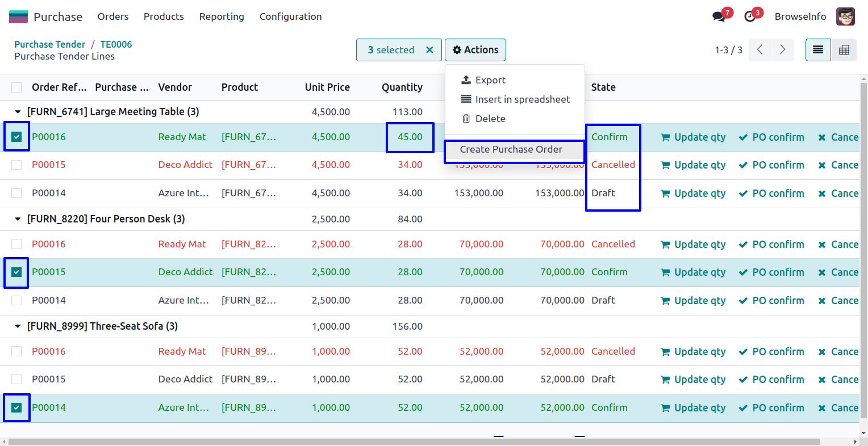Sort by the Unit Price column header
Viewport: 868px width, 446px height.
[x=327, y=87]
